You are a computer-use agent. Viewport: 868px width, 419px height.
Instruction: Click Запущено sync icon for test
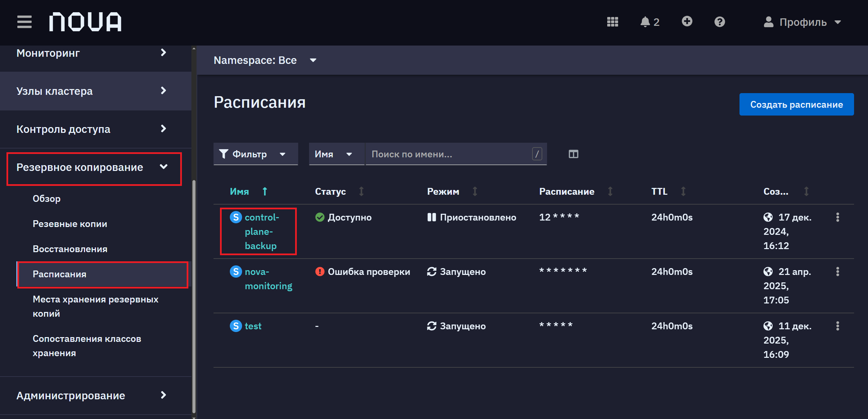[431, 326]
